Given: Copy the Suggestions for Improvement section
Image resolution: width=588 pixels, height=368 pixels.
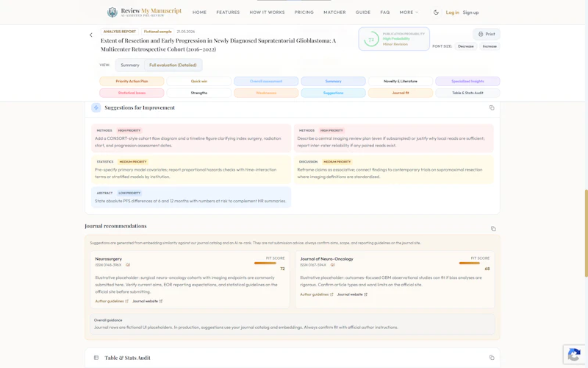Looking at the screenshot, I should click(x=492, y=107).
